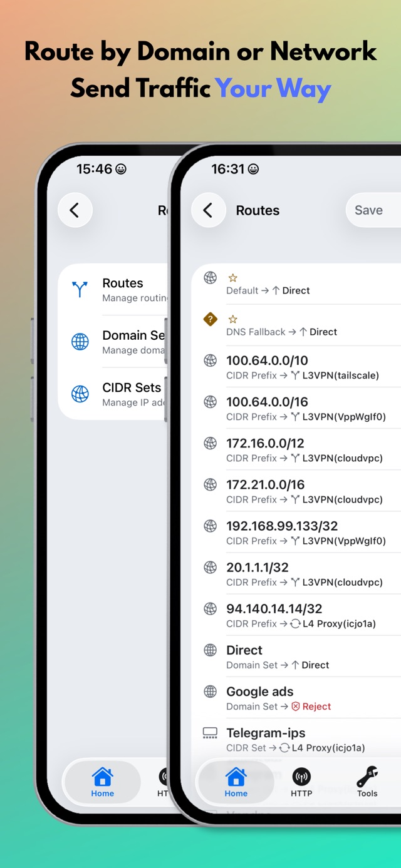Select the 172.16.0.0/12 route

tap(296, 449)
